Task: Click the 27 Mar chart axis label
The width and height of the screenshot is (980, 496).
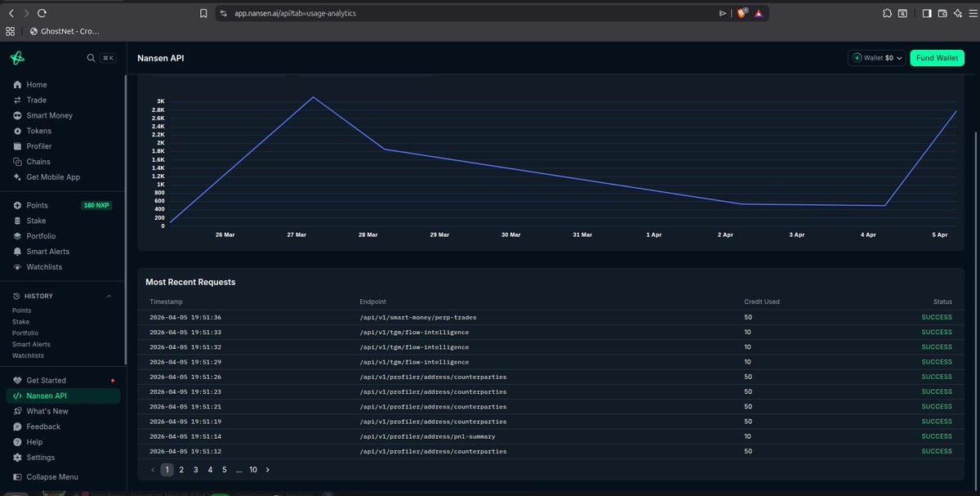Action: pos(296,235)
